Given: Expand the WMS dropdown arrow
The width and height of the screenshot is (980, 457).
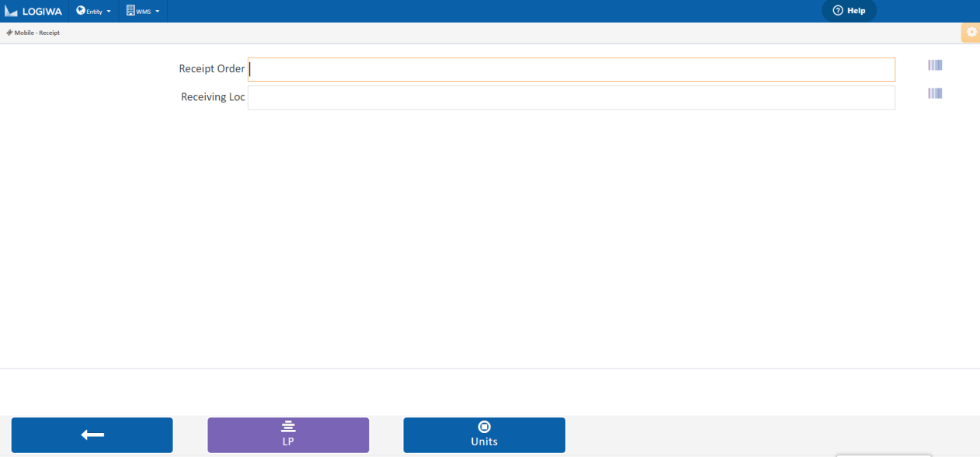Looking at the screenshot, I should [158, 12].
